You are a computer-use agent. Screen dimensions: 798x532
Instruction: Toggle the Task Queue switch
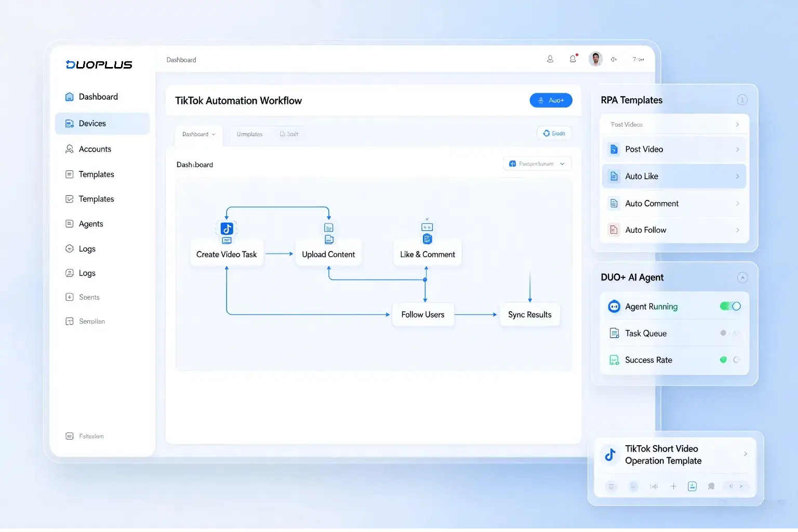point(730,333)
